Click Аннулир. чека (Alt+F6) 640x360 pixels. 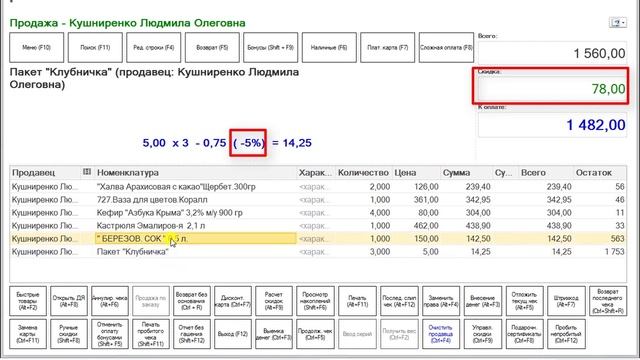pos(110,301)
